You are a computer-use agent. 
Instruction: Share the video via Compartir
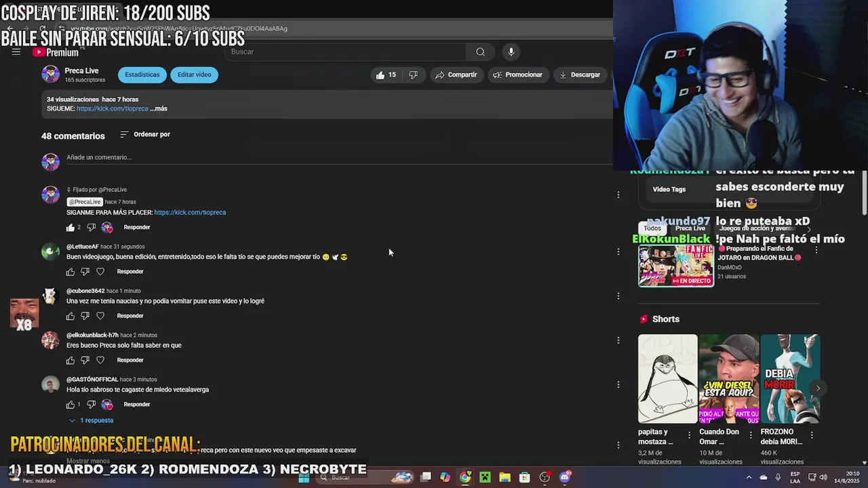(x=456, y=75)
